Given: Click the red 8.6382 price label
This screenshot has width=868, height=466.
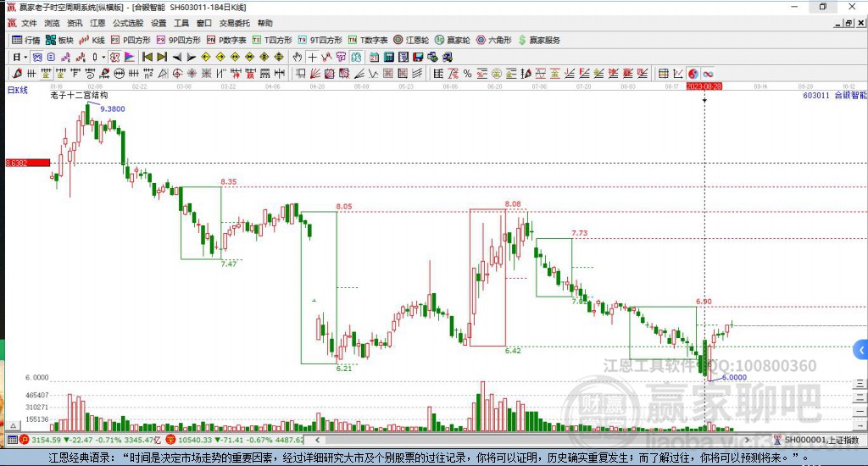Looking at the screenshot, I should (28, 163).
